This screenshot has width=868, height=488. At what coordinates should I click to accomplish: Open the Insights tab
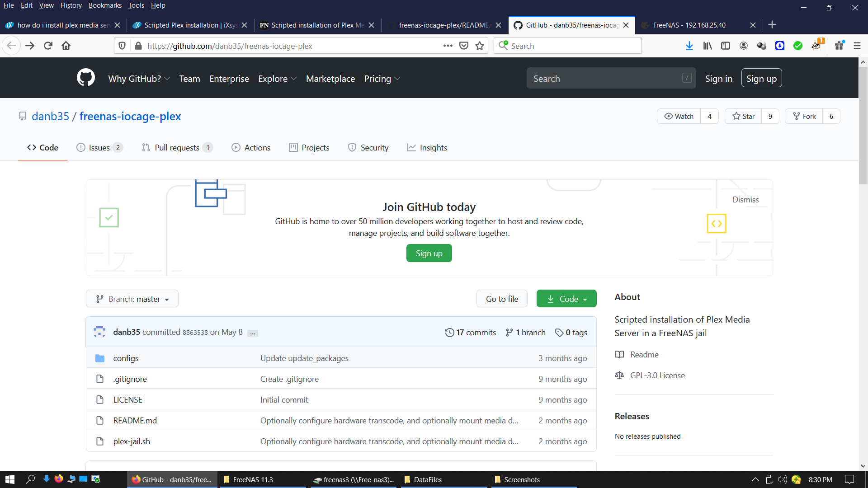click(427, 148)
